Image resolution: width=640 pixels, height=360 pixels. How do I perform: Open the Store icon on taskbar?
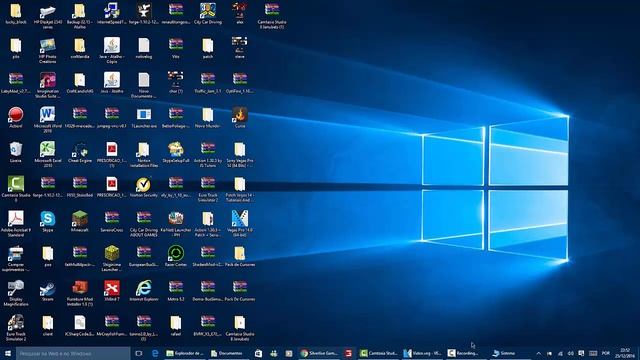tap(258, 353)
